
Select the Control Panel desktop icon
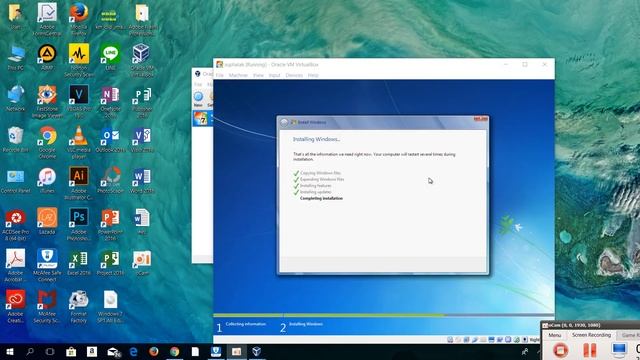coord(16,181)
